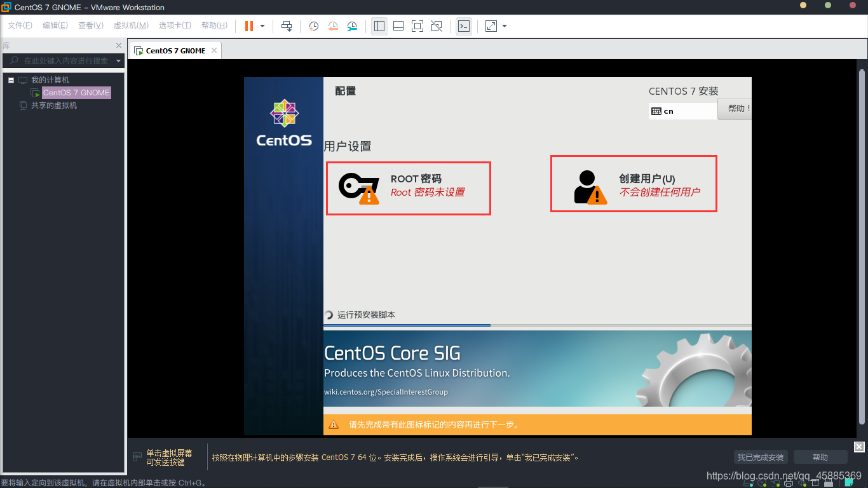Screen dimensions: 868x488
Task: Click the 单击虚拟屏幕 keyboard hint icon
Action: click(137, 457)
